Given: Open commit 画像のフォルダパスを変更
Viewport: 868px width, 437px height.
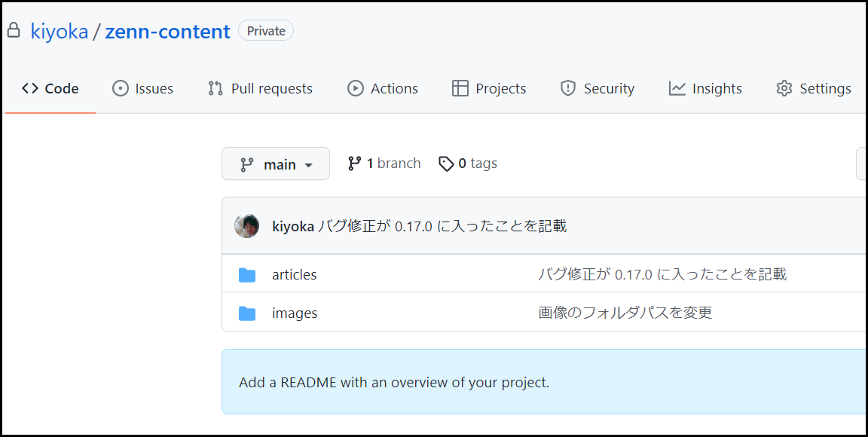Looking at the screenshot, I should 625,313.
